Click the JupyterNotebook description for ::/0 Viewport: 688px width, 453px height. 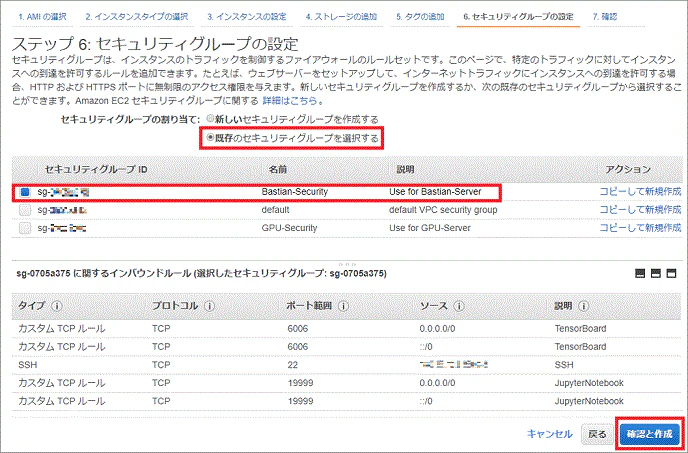[589, 401]
